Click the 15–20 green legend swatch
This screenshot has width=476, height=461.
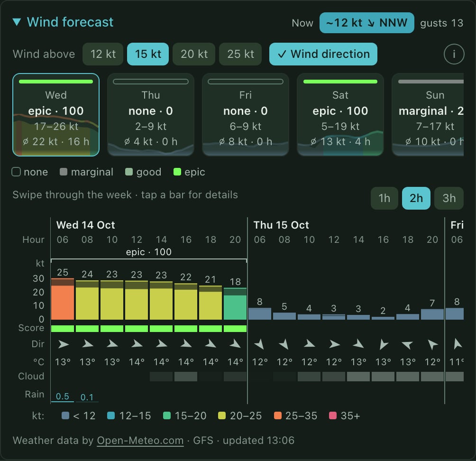167,415
